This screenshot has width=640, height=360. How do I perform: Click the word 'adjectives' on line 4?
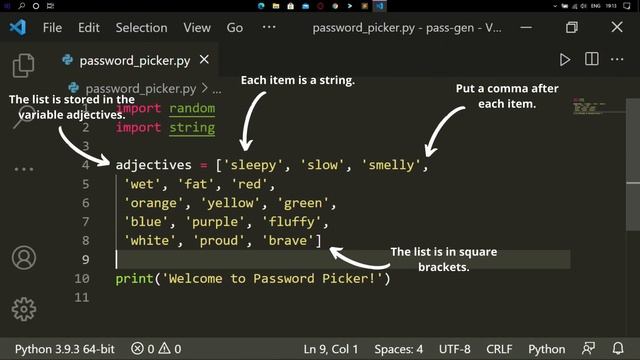[x=153, y=165]
